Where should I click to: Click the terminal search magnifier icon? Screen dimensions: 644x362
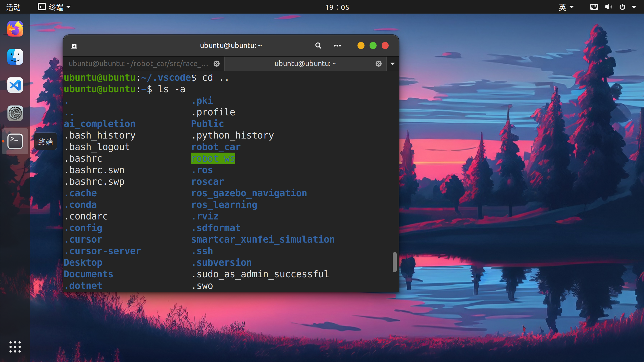[318, 46]
